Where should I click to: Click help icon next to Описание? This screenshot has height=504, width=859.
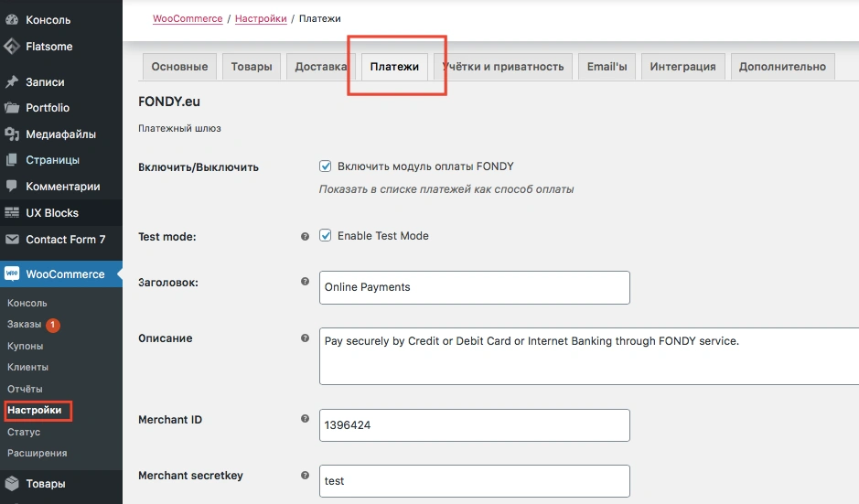[306, 338]
